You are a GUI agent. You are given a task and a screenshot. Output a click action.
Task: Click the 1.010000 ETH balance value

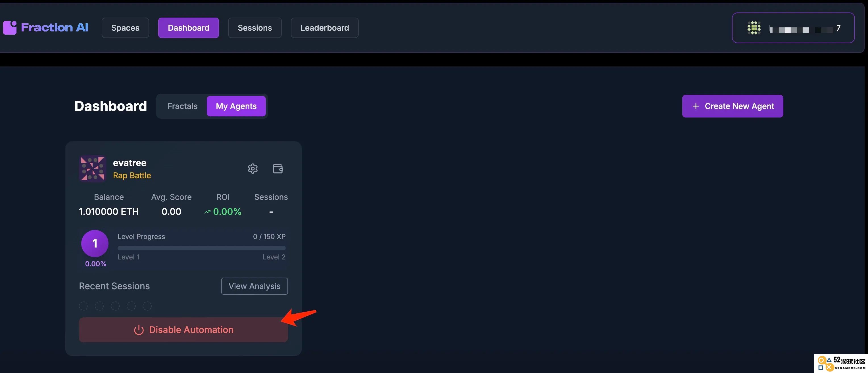tap(109, 211)
